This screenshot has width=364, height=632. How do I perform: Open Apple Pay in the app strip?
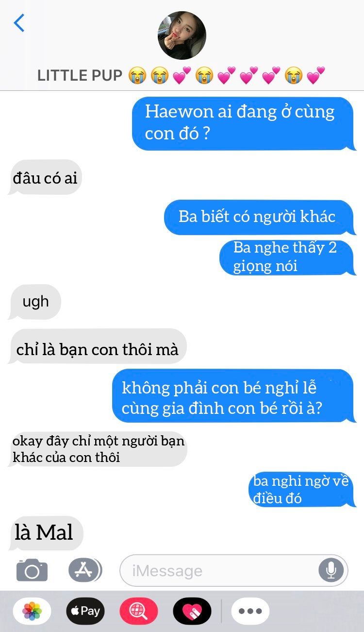(85, 611)
